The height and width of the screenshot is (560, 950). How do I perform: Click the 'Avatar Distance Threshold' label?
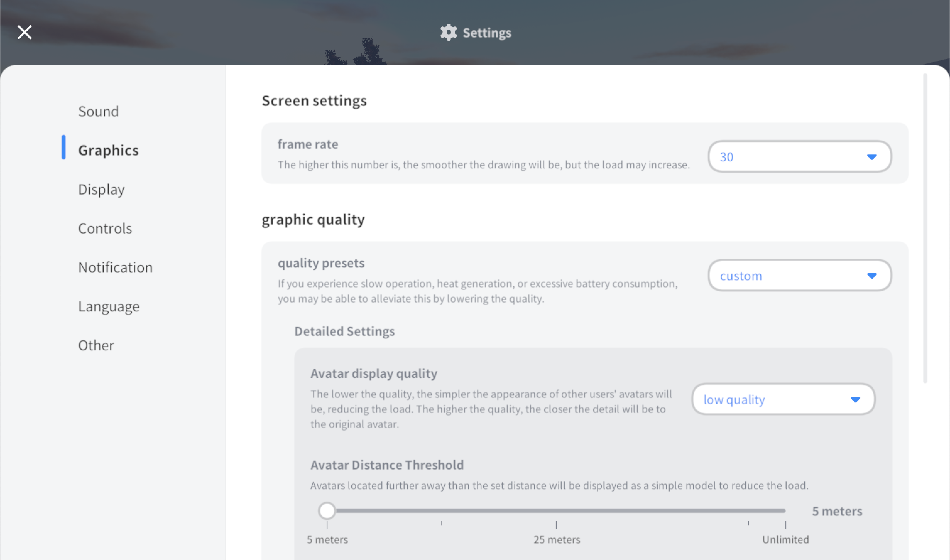click(387, 465)
